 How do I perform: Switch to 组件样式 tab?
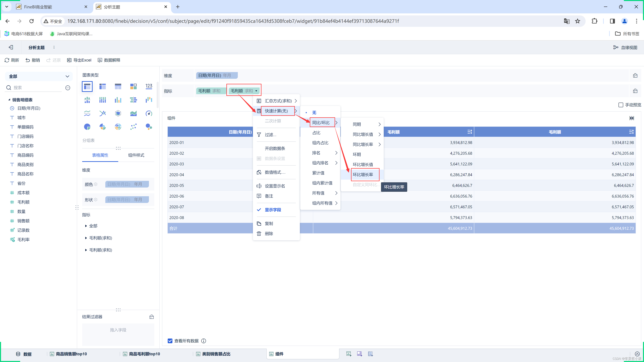point(136,155)
